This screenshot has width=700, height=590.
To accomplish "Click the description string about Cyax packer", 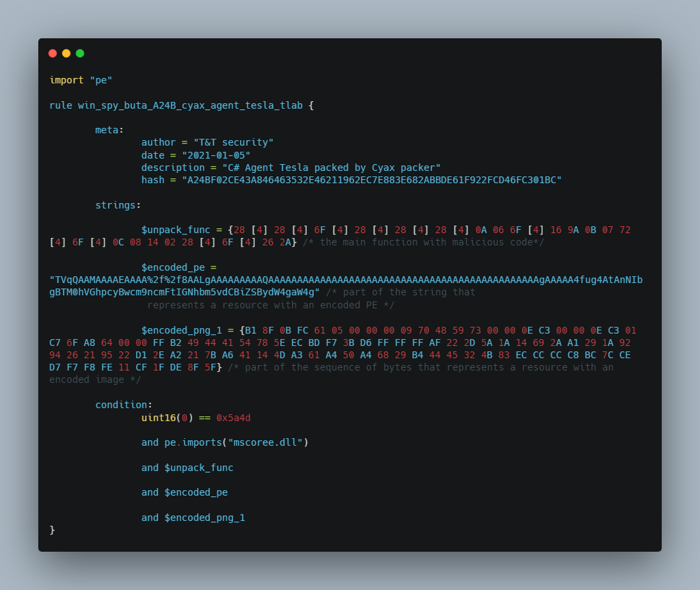I will click(x=331, y=167).
